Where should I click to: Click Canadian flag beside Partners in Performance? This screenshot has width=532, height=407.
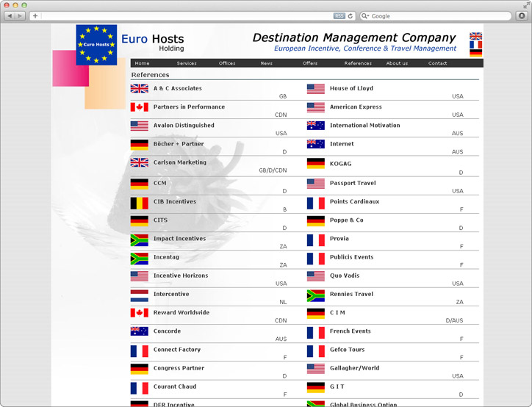pyautogui.click(x=140, y=107)
